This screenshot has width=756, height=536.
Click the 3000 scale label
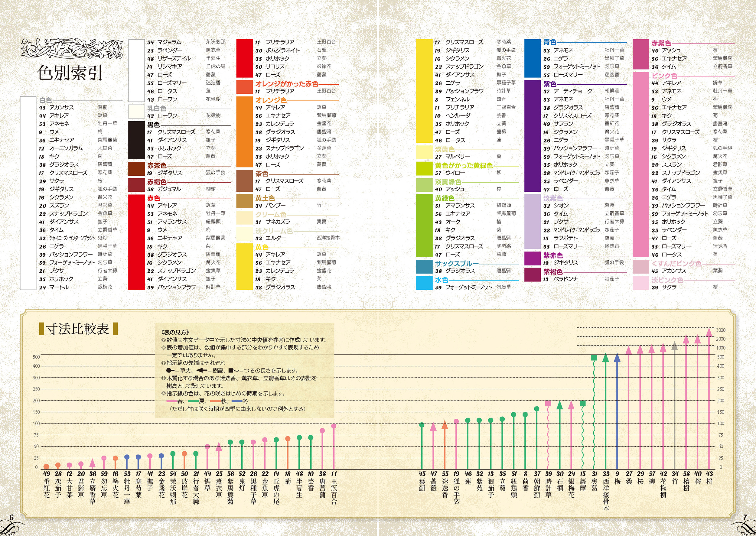[720, 330]
